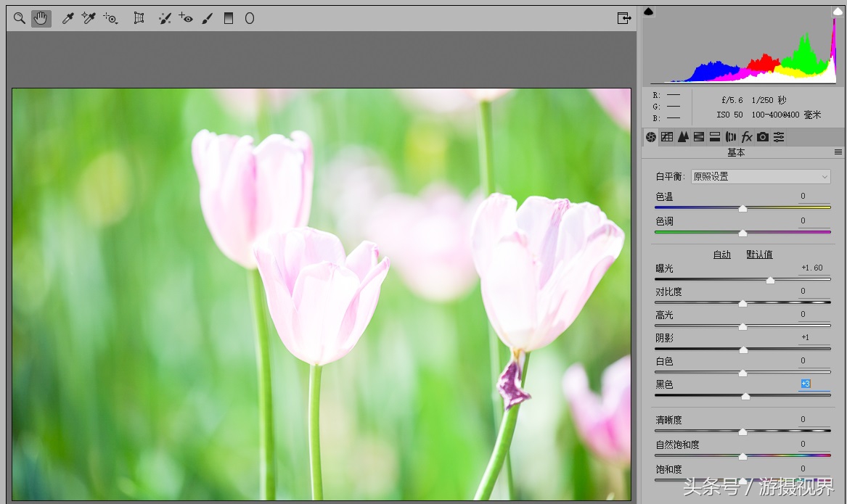Select the Radial Filter tool
Viewport: 847px width, 504px height.
[250, 18]
